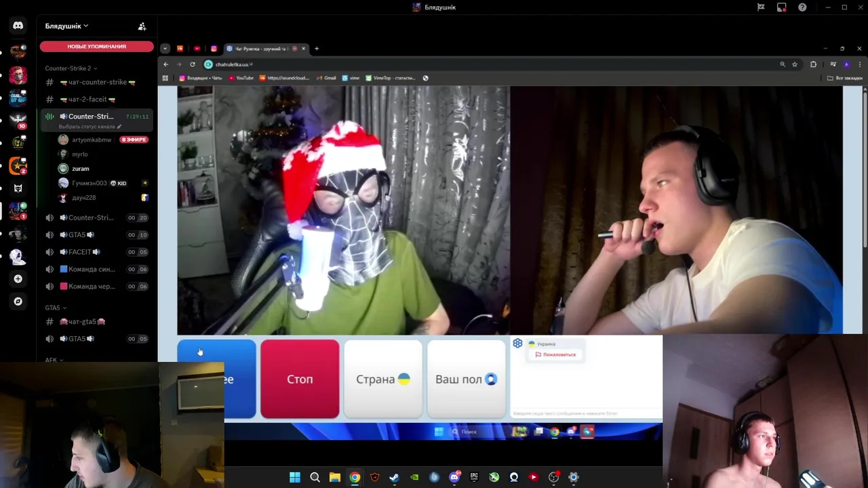Expand the AFK channel category
Image resolution: width=868 pixels, height=488 pixels.
click(54, 360)
